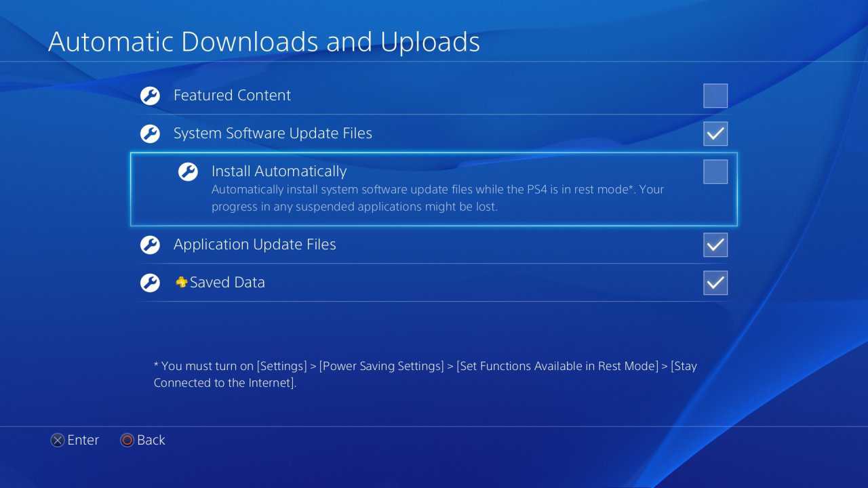The image size is (868, 488).
Task: Click the Install Automatically description text
Action: [437, 198]
